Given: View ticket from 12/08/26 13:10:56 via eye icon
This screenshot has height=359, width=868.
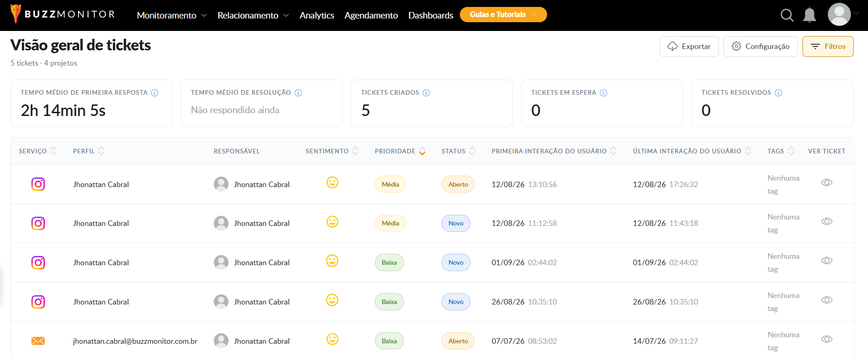Looking at the screenshot, I should coord(827,183).
